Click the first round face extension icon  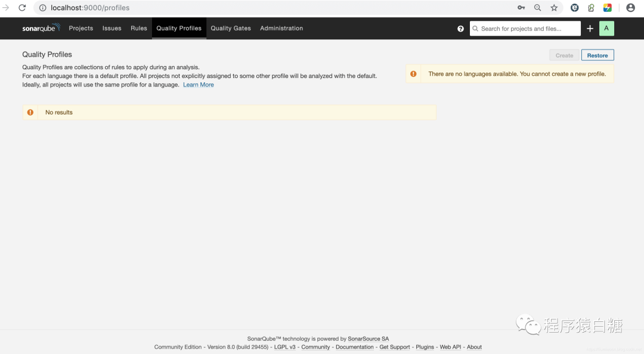(x=575, y=7)
